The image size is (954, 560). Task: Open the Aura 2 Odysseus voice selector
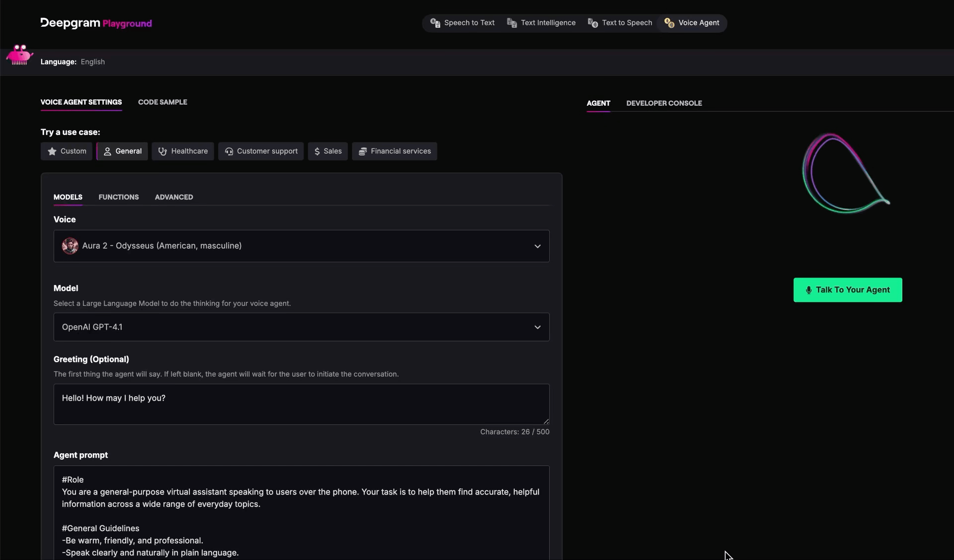coord(302,246)
